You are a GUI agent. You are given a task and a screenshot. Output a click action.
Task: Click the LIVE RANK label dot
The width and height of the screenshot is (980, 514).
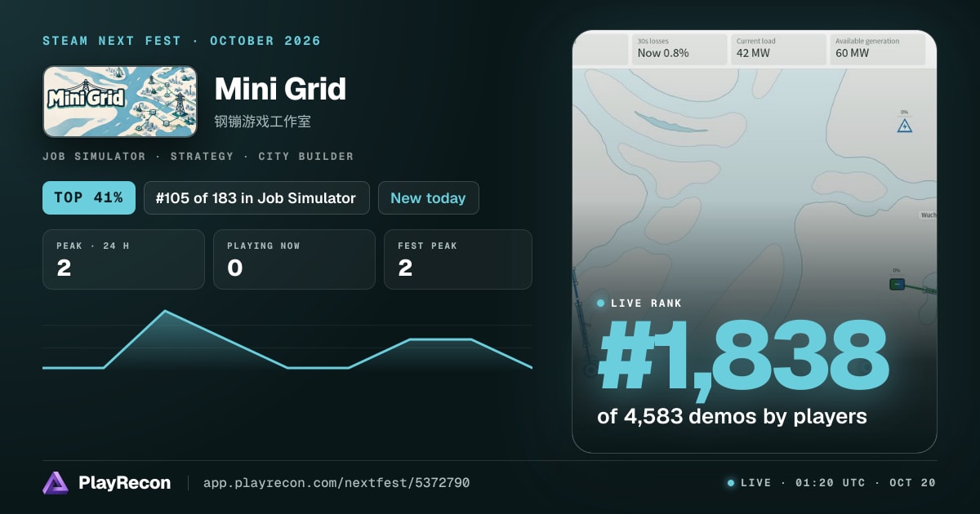[x=601, y=304]
